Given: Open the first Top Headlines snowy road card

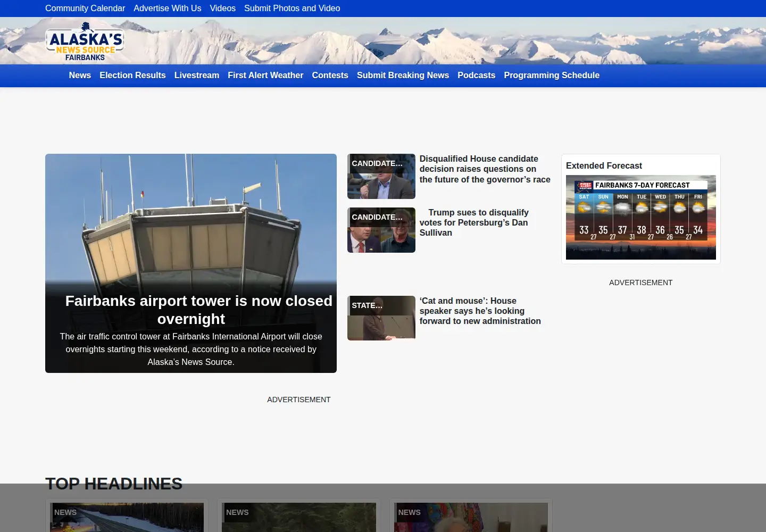Looking at the screenshot, I should (x=127, y=516).
